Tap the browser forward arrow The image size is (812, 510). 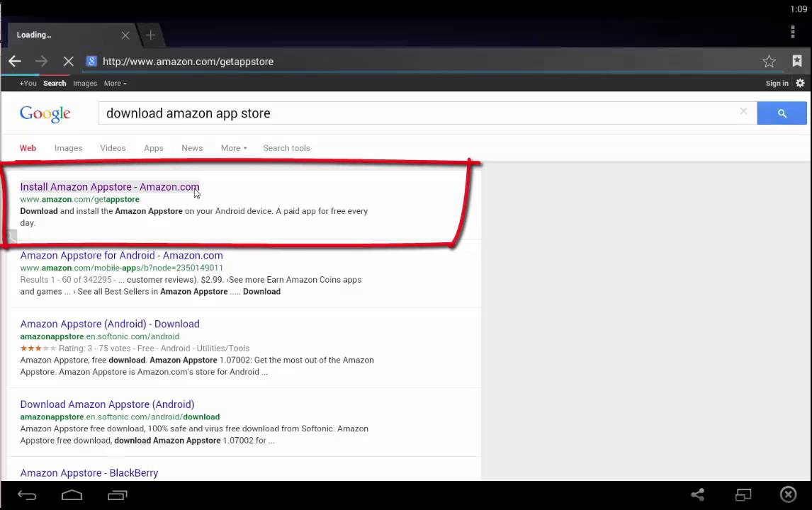click(x=41, y=61)
